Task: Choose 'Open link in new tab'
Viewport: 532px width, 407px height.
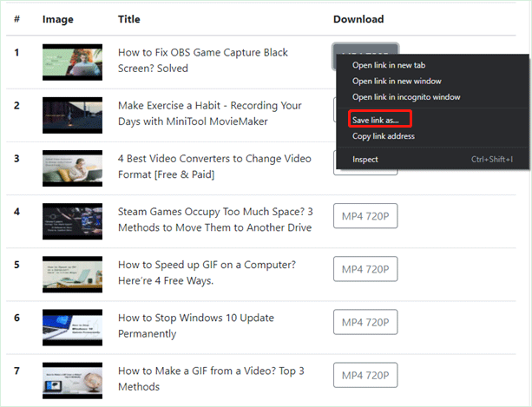Action: 389,65
